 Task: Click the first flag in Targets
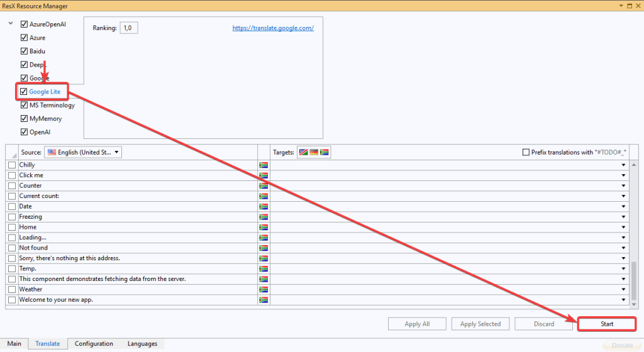[x=303, y=152]
